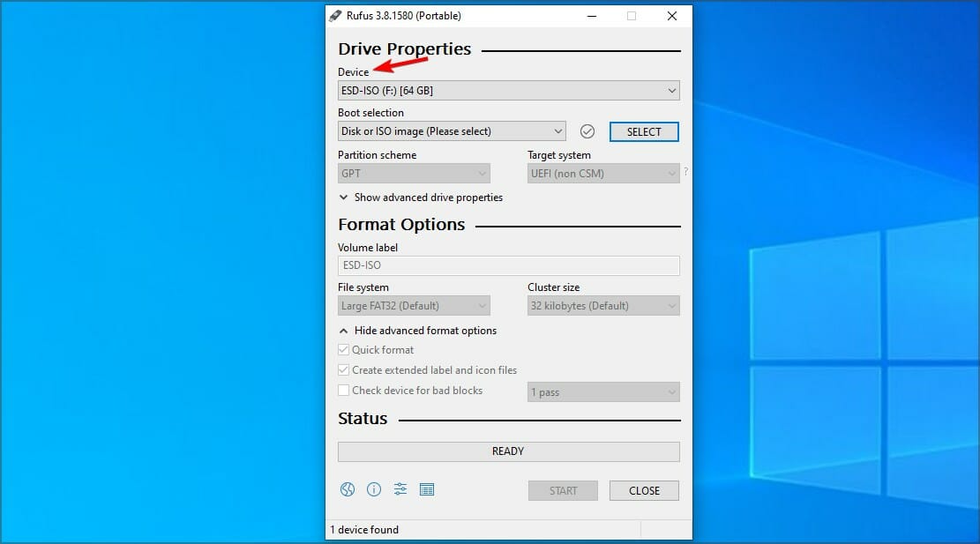
Task: Expand Show advanced drive properties
Action: coord(421,197)
